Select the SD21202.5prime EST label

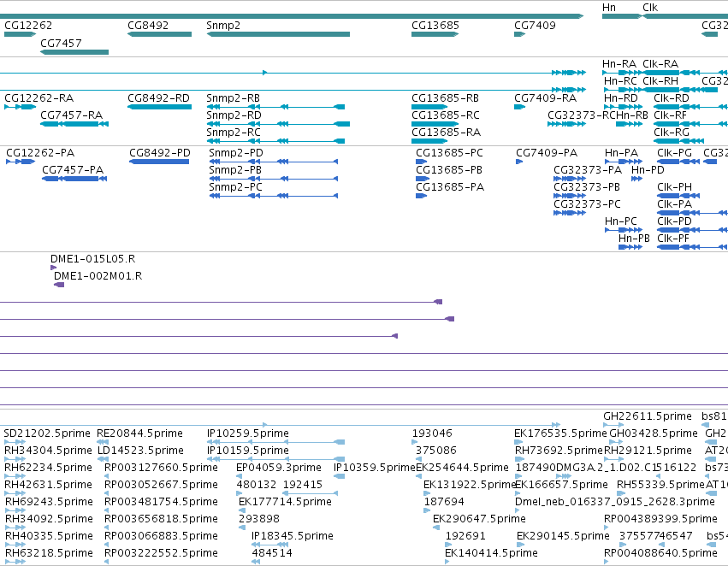pos(47,433)
